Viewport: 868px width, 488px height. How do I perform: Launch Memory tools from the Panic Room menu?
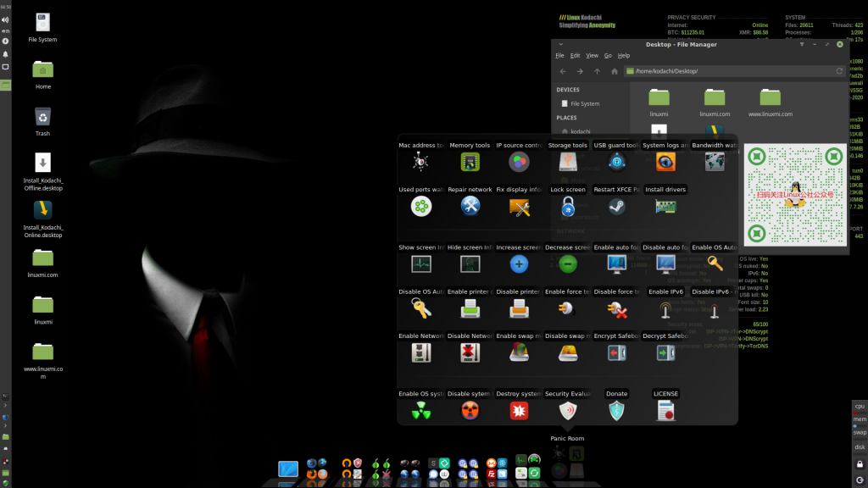(x=470, y=162)
